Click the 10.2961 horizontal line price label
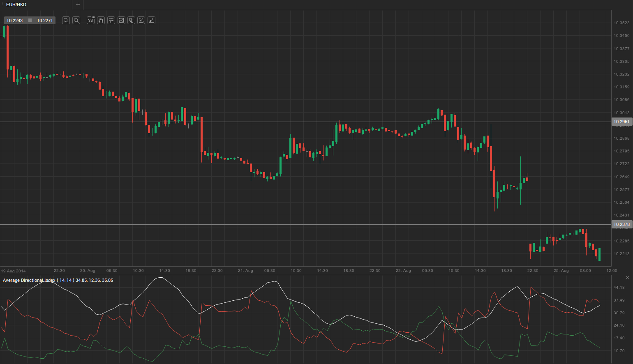 point(621,122)
